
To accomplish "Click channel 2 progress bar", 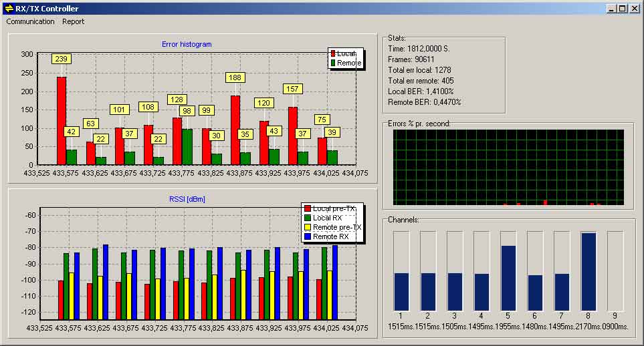I will [x=428, y=271].
